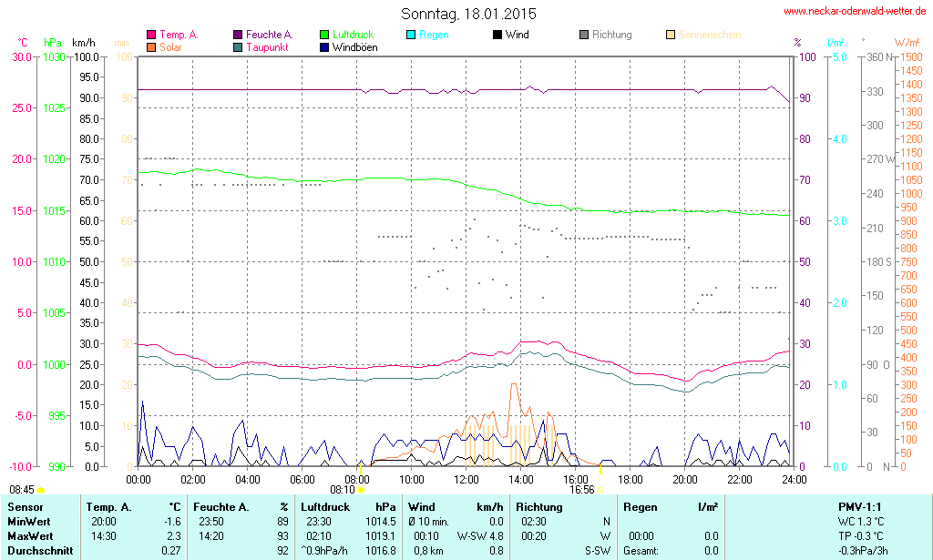This screenshot has width=933, height=560.
Task: Select the 12:00 time axis label
Action: pos(466,479)
